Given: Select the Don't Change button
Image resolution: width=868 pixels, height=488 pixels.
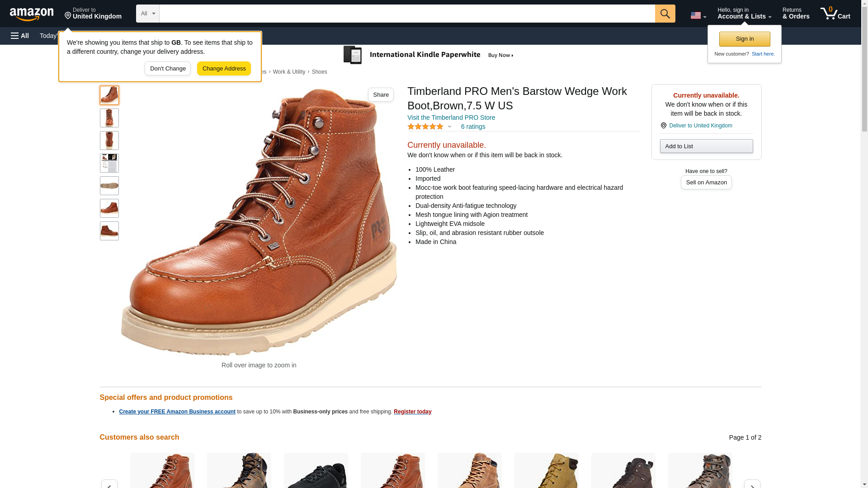Looking at the screenshot, I should (168, 69).
